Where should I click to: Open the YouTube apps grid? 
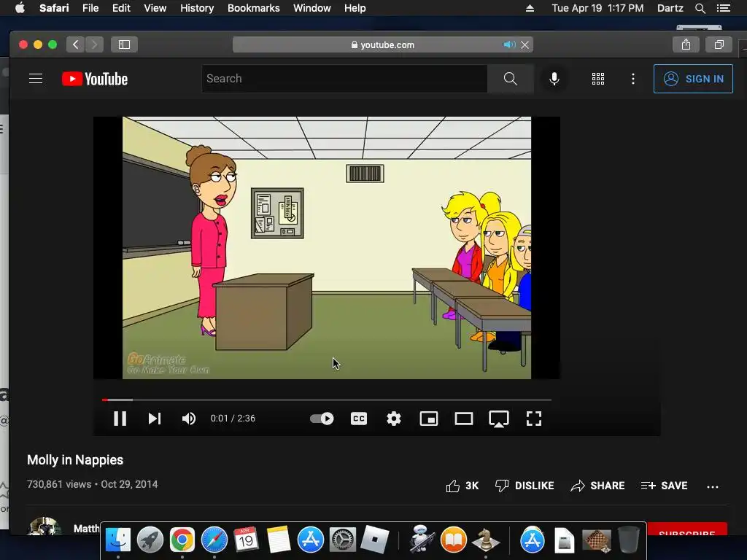click(x=598, y=79)
